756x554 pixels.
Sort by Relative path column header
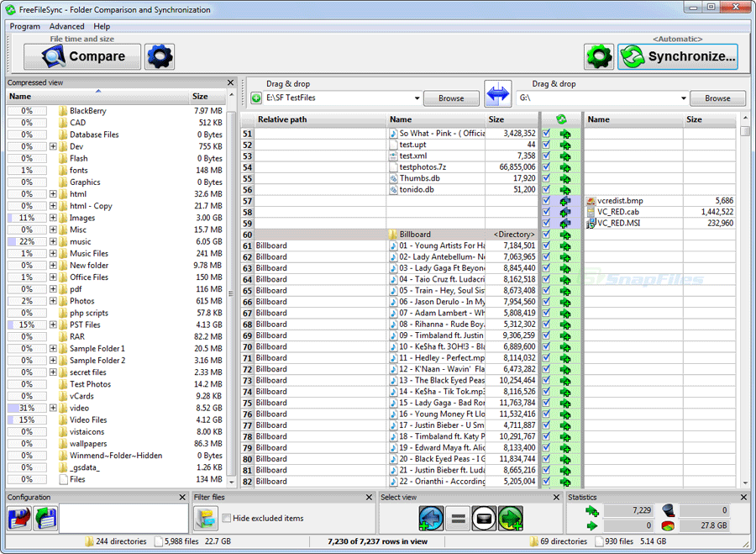(320, 119)
